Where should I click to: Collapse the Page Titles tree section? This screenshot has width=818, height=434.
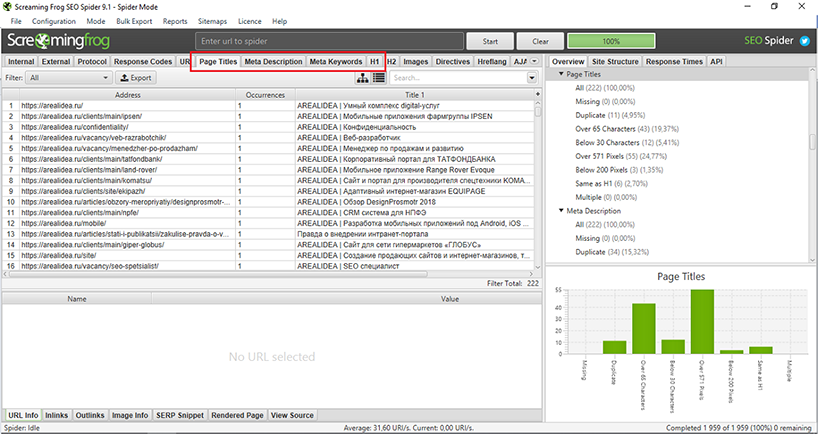tap(561, 74)
